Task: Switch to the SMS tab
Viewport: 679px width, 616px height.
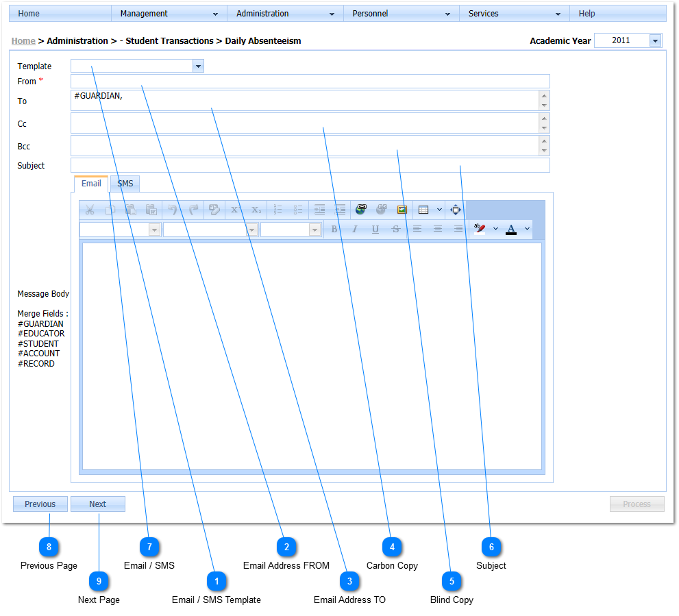Action: point(125,184)
